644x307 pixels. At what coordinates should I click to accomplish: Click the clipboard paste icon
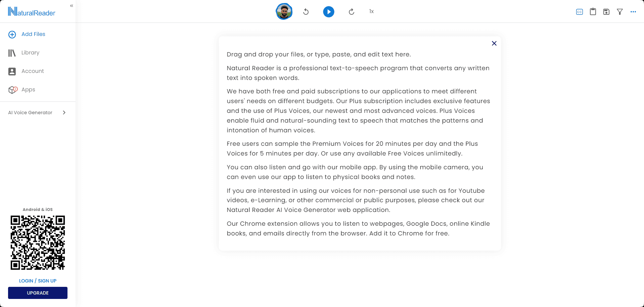(x=593, y=11)
